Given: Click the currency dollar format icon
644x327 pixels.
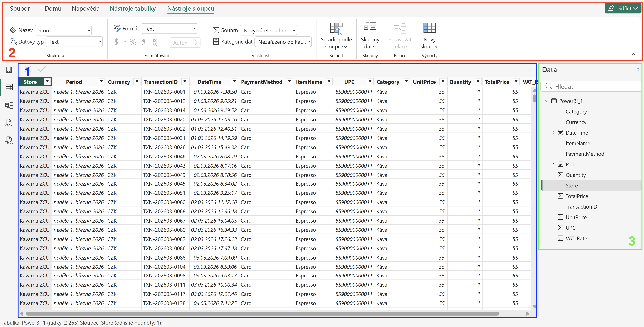Looking at the screenshot, I should coord(116,42).
